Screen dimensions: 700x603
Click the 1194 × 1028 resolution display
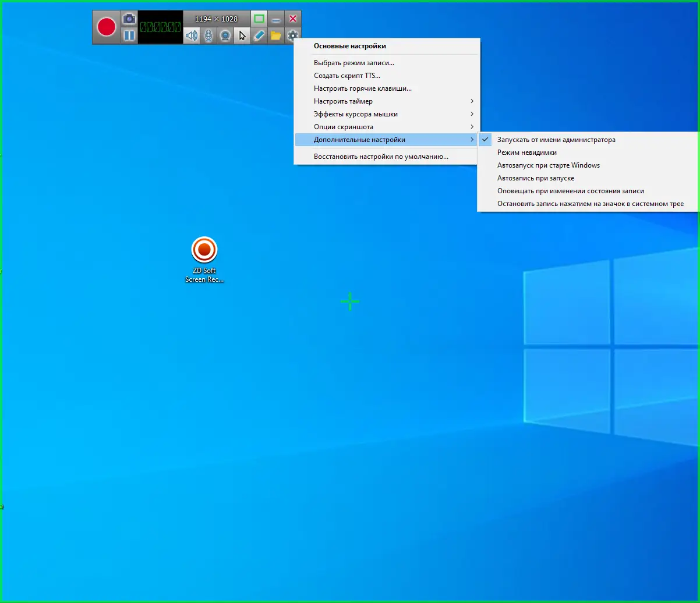coord(217,19)
